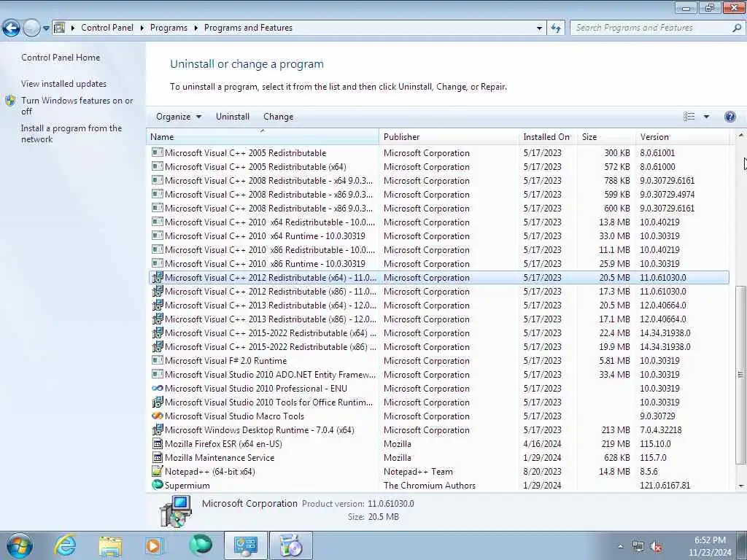The height and width of the screenshot is (560, 747).
Task: Click the taskbar clock showing 6:52 PM
Action: (x=710, y=546)
